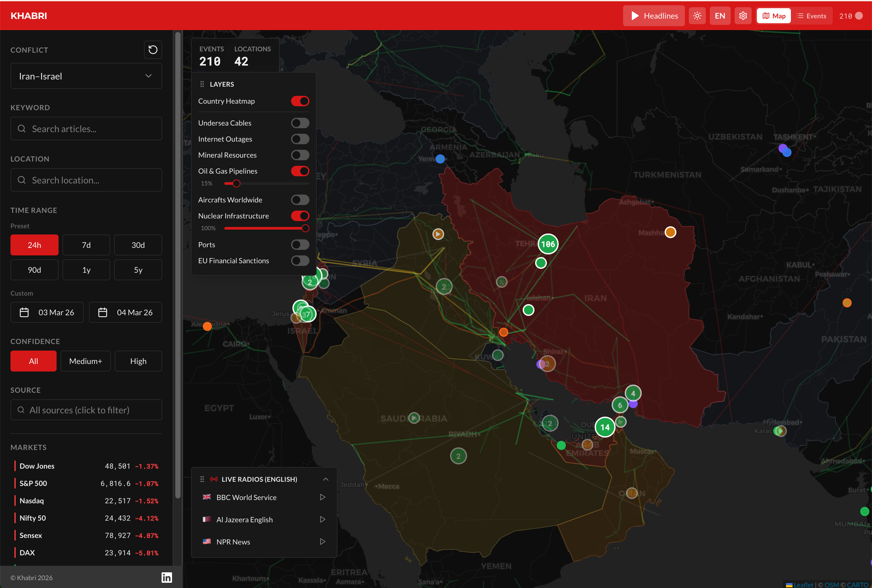The height and width of the screenshot is (588, 872).
Task: Click the drag handle on the Layers panel
Action: click(x=202, y=84)
